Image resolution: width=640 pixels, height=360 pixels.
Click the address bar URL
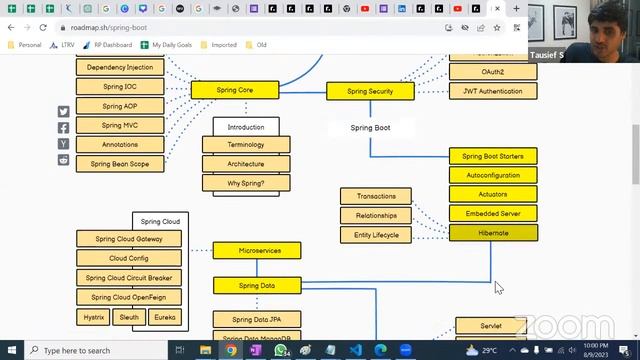pyautogui.click(x=109, y=28)
